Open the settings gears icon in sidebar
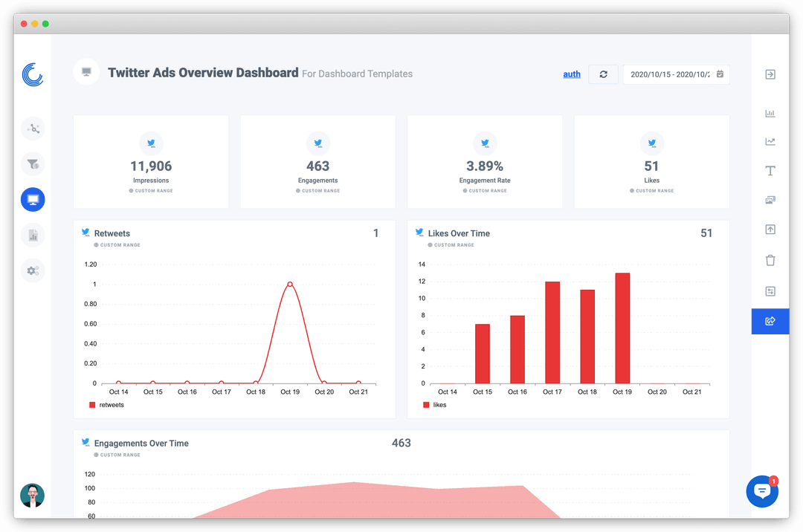This screenshot has height=532, width=803. point(33,270)
